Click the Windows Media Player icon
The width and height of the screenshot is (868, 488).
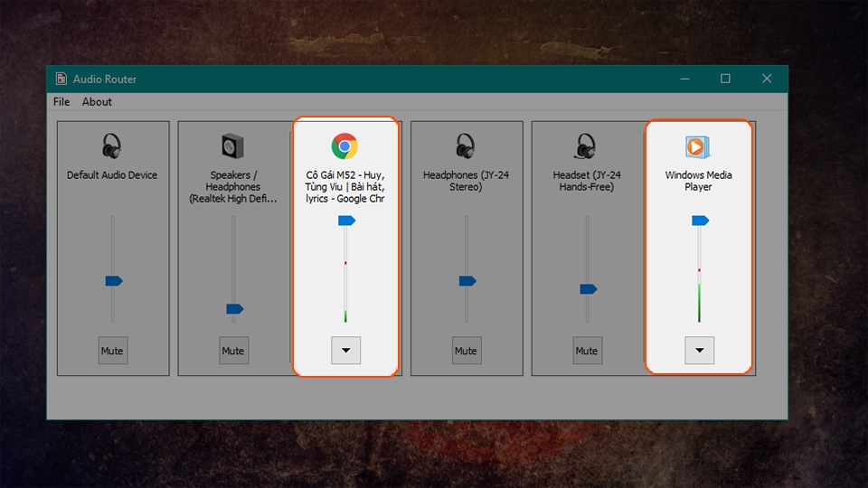point(697,146)
